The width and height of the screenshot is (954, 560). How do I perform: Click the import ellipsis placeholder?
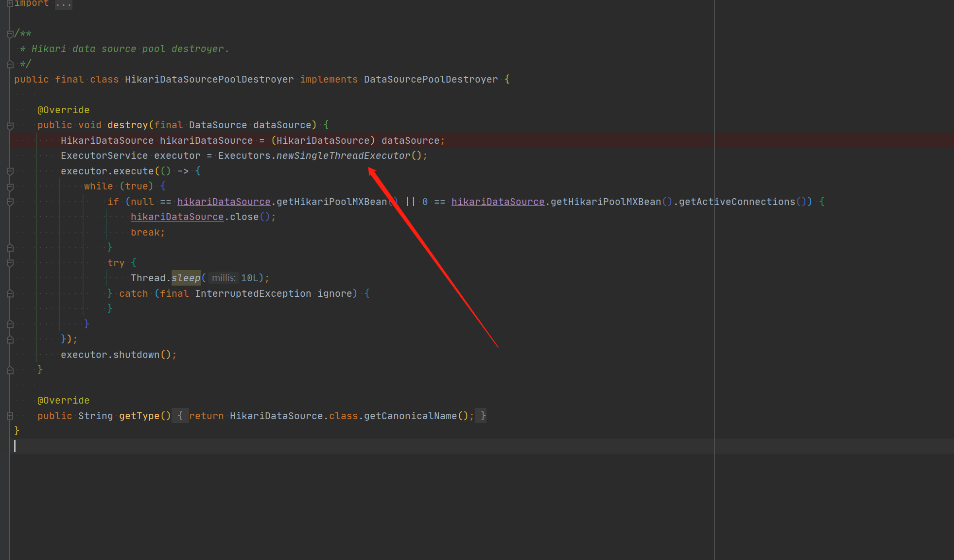63,4
